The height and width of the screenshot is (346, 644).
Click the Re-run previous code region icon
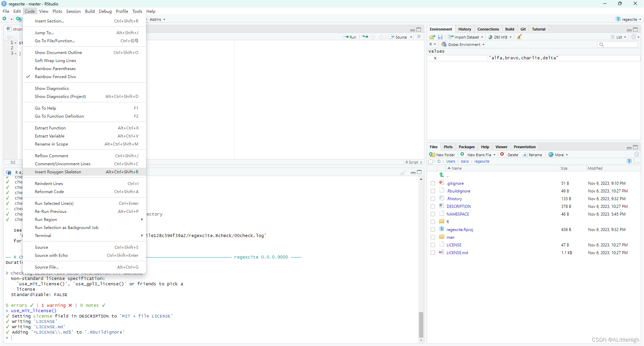365,37
